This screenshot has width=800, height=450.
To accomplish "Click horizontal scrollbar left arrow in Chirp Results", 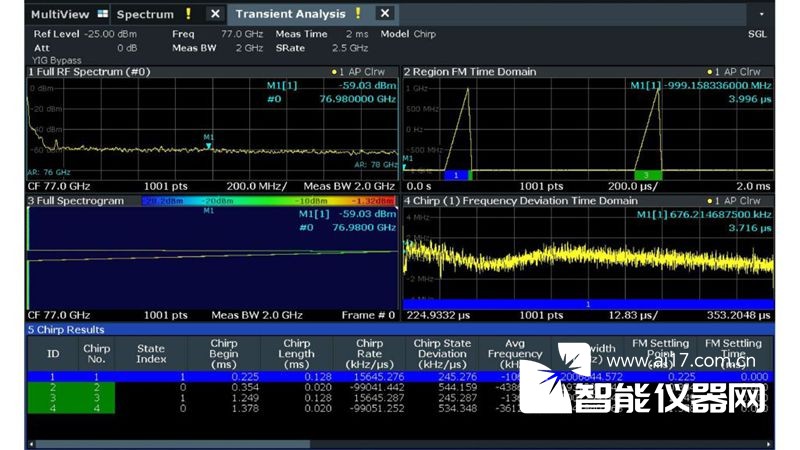I will pyautogui.click(x=31, y=443).
